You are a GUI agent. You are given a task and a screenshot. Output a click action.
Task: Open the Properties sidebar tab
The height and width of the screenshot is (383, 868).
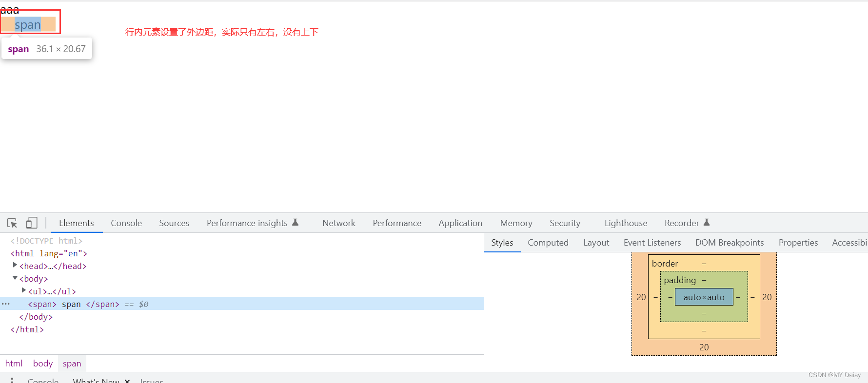tap(798, 243)
